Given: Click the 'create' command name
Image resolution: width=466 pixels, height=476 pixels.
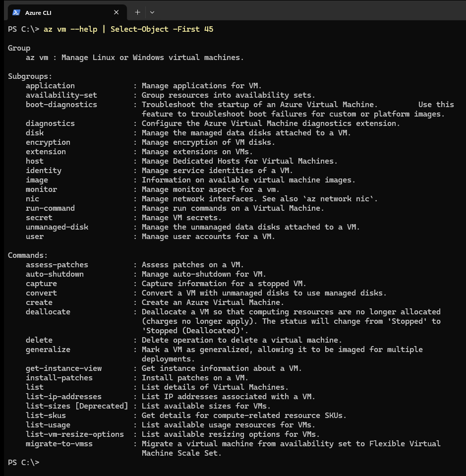Looking at the screenshot, I should [x=39, y=302].
